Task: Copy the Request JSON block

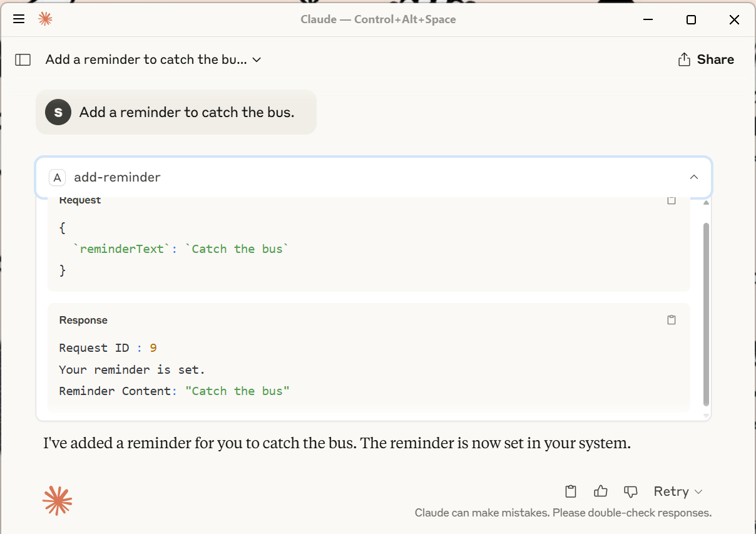Action: 672,200
